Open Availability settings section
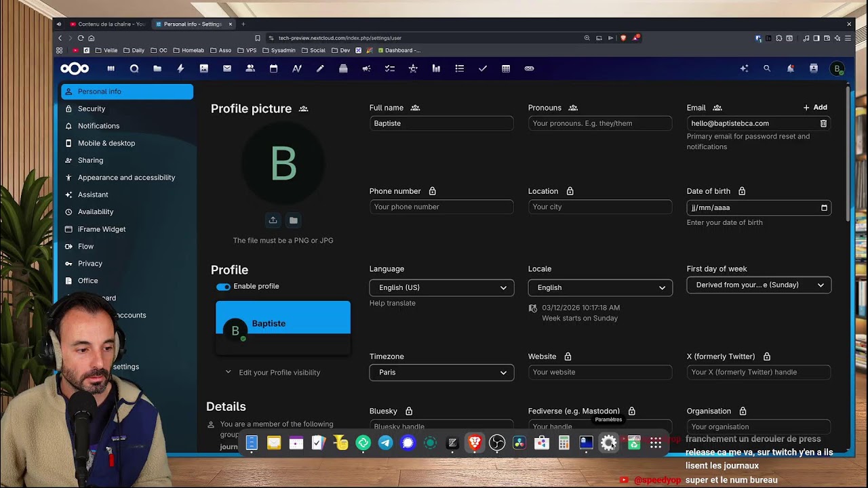This screenshot has height=488, width=868. [127, 212]
